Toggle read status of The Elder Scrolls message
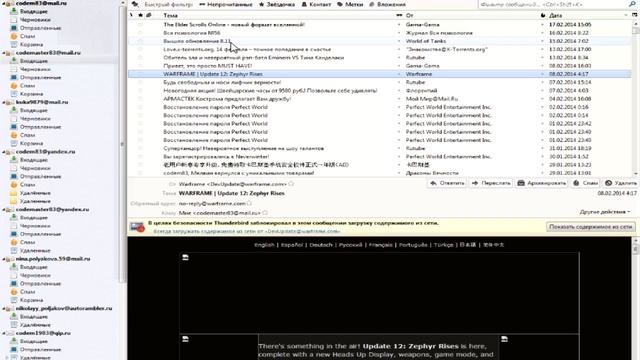 click(399, 24)
